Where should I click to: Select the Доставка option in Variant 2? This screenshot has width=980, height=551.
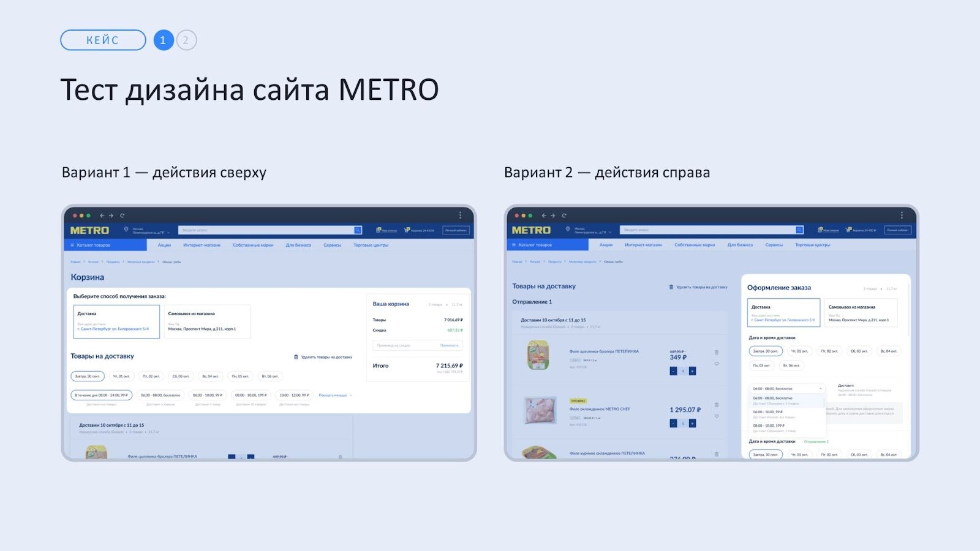[783, 313]
